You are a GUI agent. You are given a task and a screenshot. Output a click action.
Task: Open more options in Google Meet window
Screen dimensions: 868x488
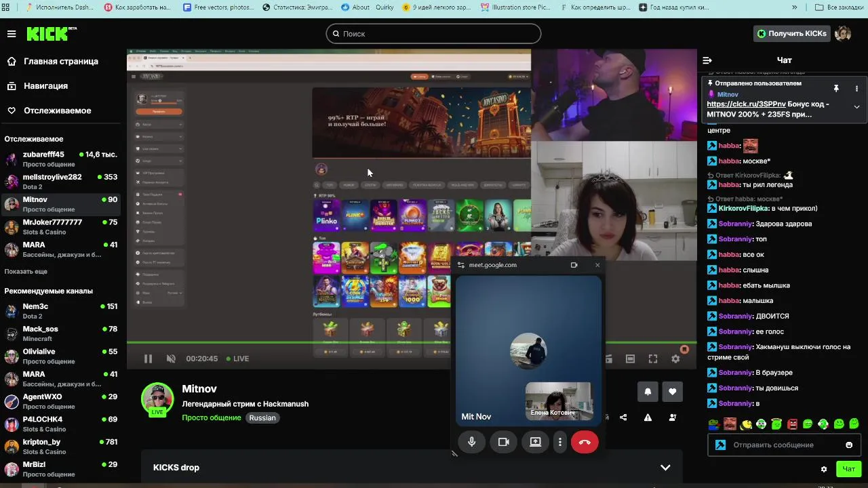pos(559,442)
